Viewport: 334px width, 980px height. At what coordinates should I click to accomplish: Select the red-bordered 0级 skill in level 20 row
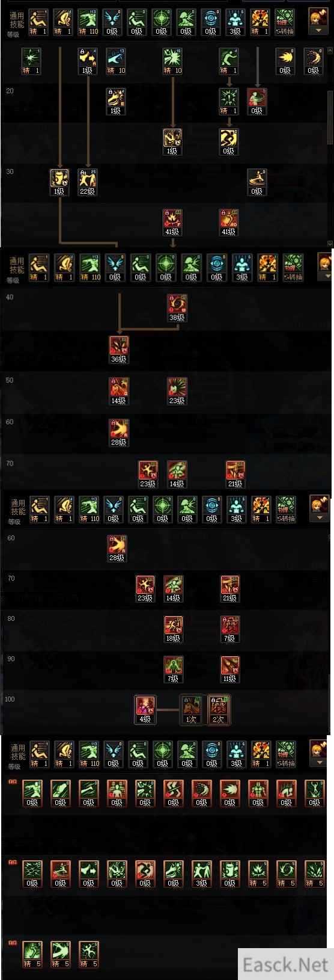[x=257, y=101]
